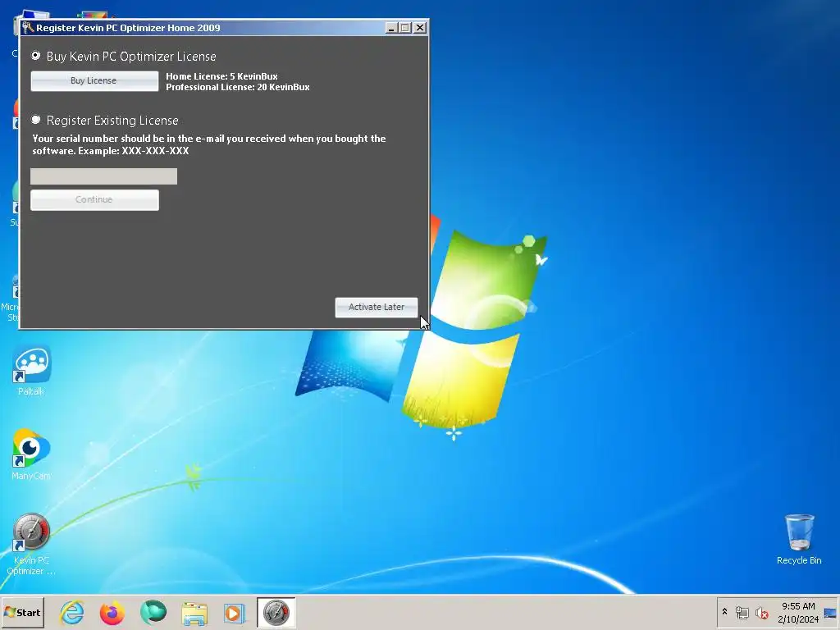Open the green globe browser taskbar icon
840x630 pixels.
153,612
